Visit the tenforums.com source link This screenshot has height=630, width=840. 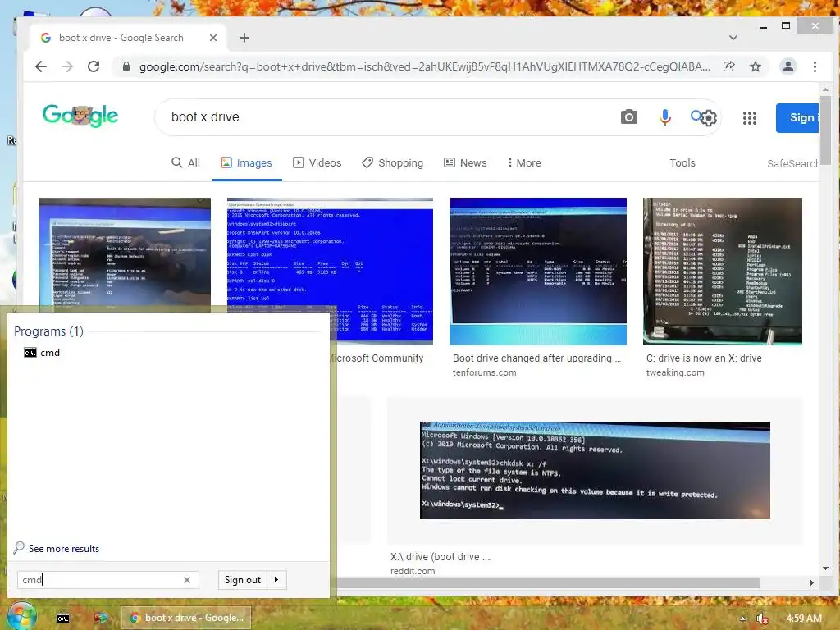click(x=484, y=372)
